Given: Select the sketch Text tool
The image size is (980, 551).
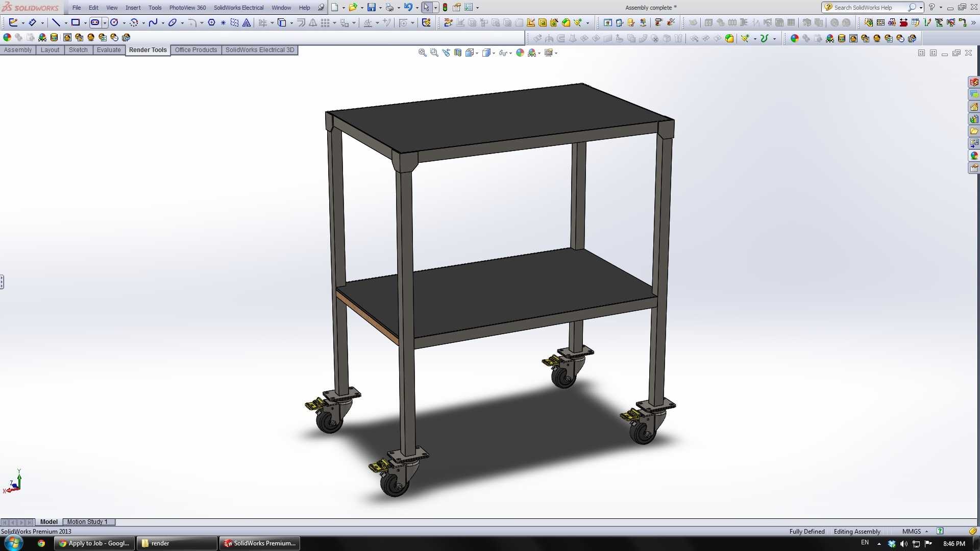Looking at the screenshot, I should (x=247, y=22).
